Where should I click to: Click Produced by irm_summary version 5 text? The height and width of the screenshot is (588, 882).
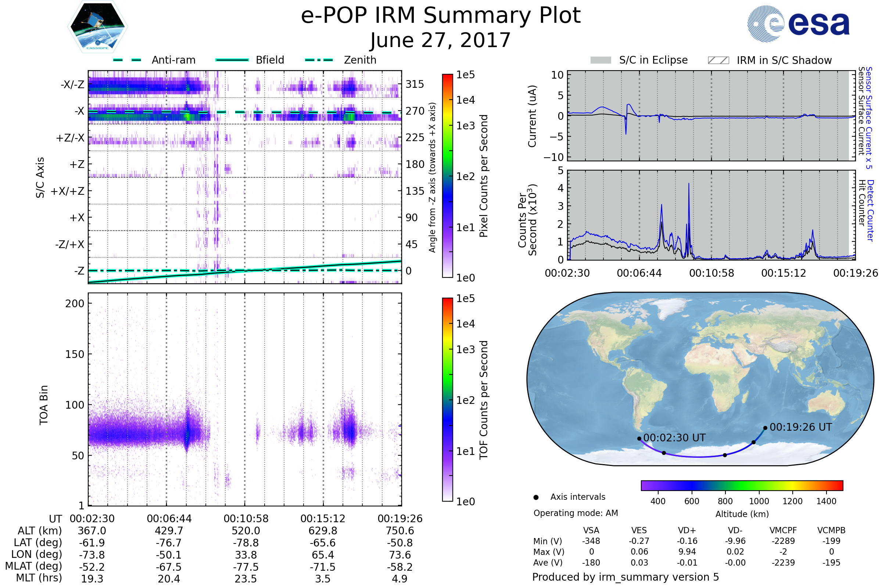point(625,577)
